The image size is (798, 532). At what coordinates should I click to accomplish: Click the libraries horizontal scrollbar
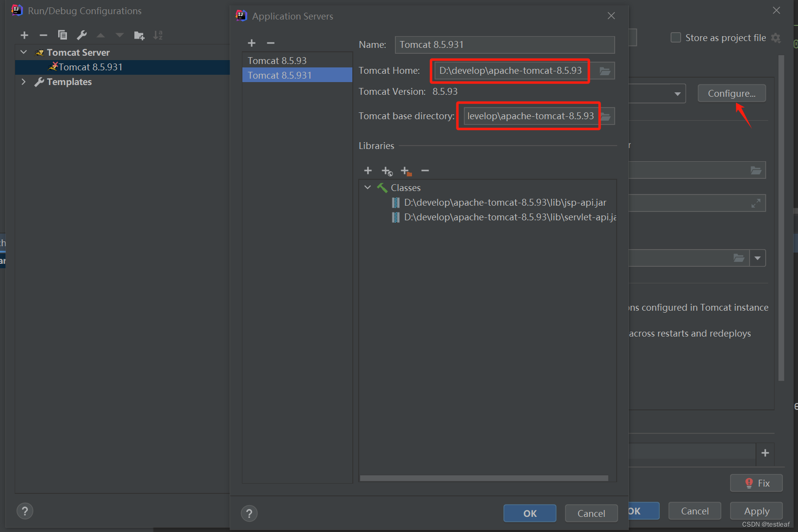click(484, 478)
